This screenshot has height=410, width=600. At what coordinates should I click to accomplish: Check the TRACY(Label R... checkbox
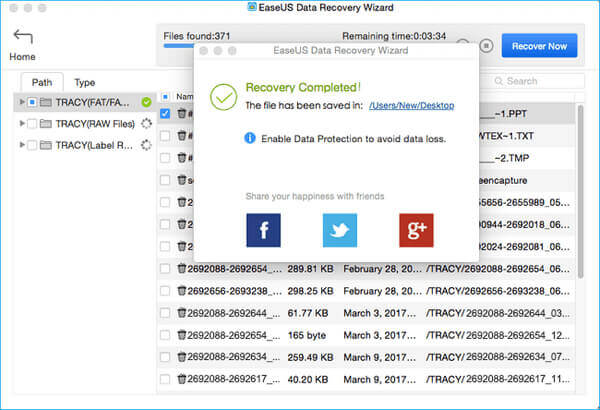[32, 145]
